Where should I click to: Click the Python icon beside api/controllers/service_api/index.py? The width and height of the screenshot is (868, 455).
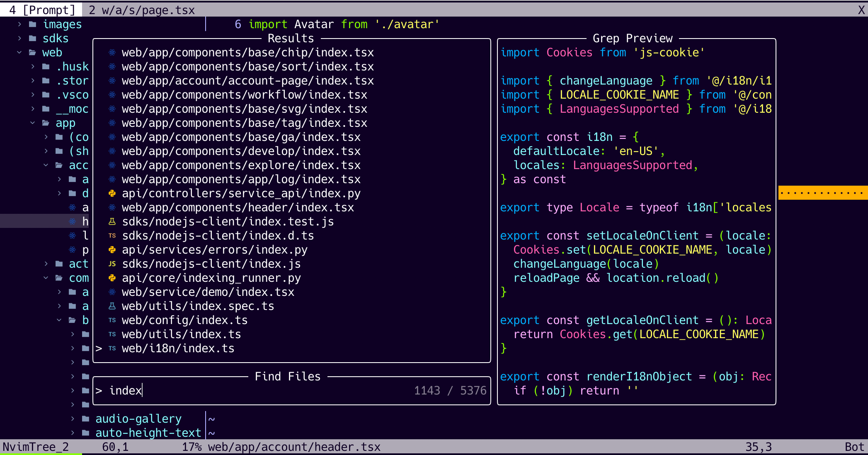pyautogui.click(x=112, y=194)
